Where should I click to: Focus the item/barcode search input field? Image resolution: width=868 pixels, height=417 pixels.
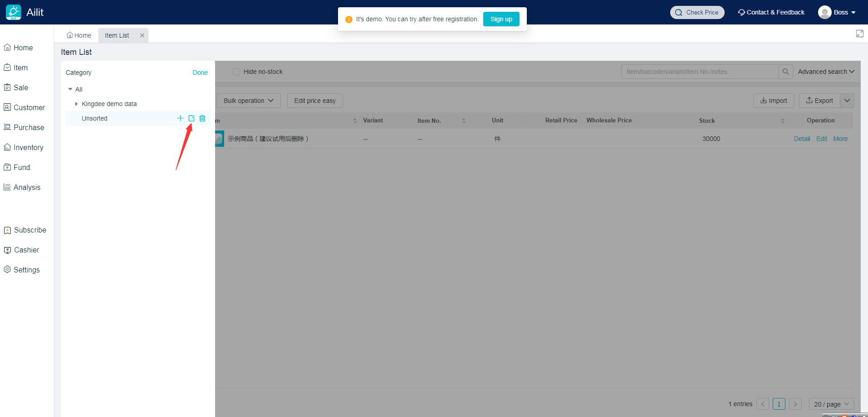[699, 72]
